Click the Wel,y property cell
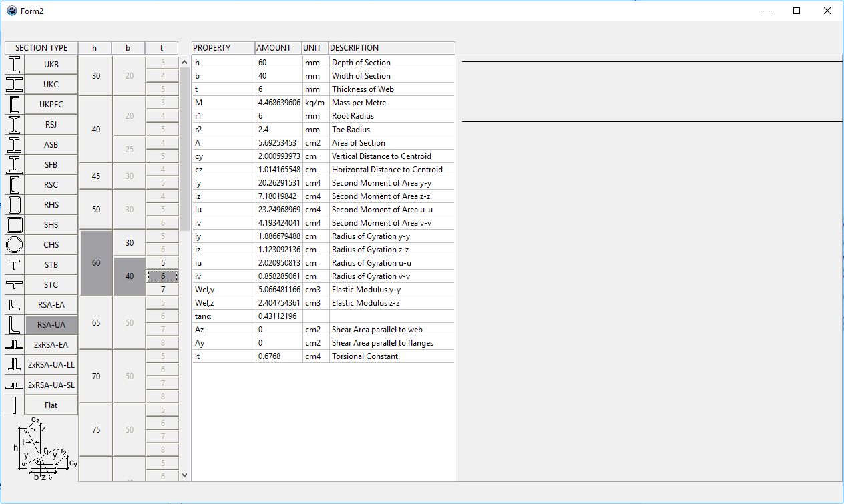The width and height of the screenshot is (844, 504). click(224, 290)
